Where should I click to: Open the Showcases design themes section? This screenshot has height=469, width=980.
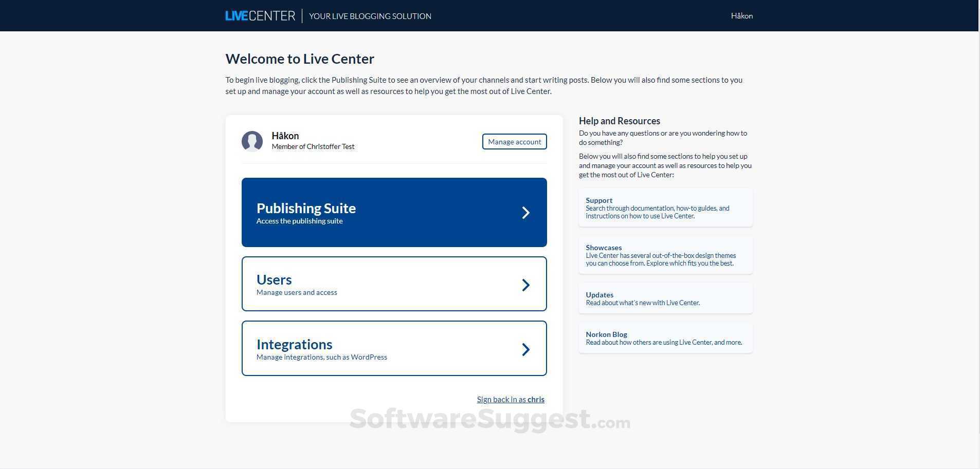(x=665, y=255)
